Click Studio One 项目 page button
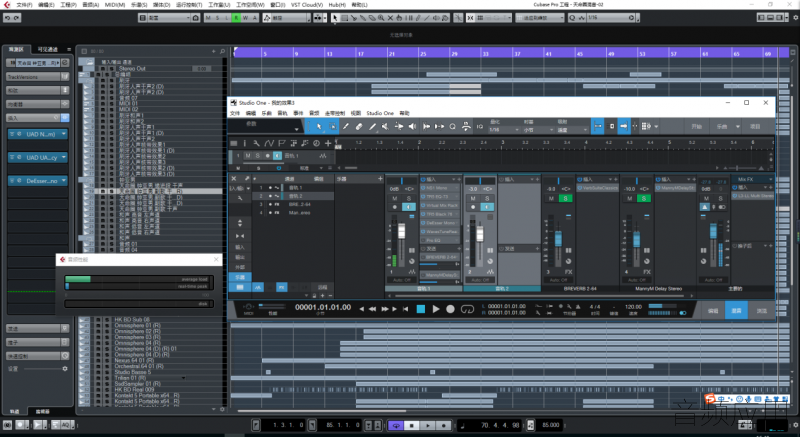Screen dimensions: 800x437 click(755, 126)
